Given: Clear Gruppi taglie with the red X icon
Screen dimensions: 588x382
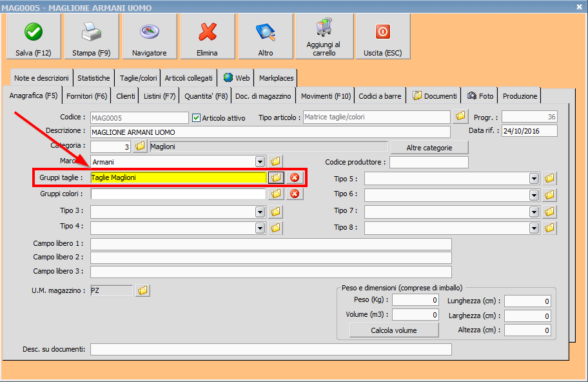Looking at the screenshot, I should point(295,177).
